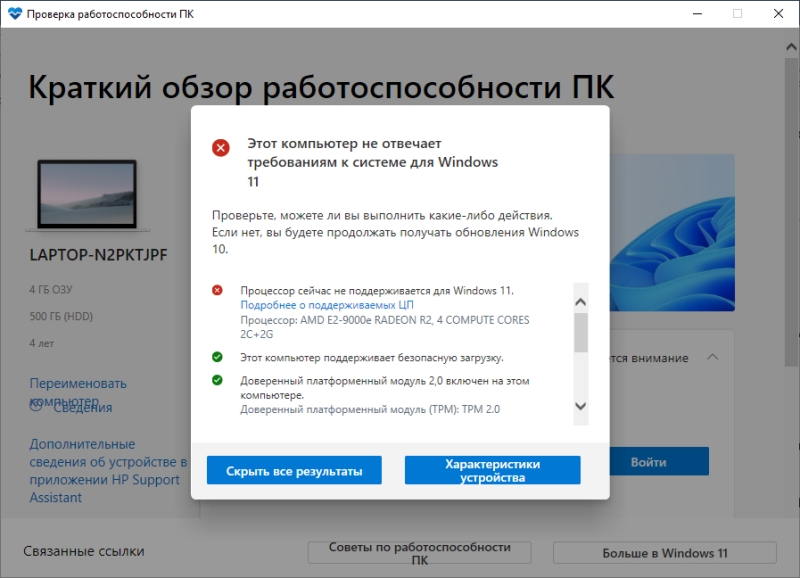Click the results list scrollbar thumb

[x=581, y=333]
